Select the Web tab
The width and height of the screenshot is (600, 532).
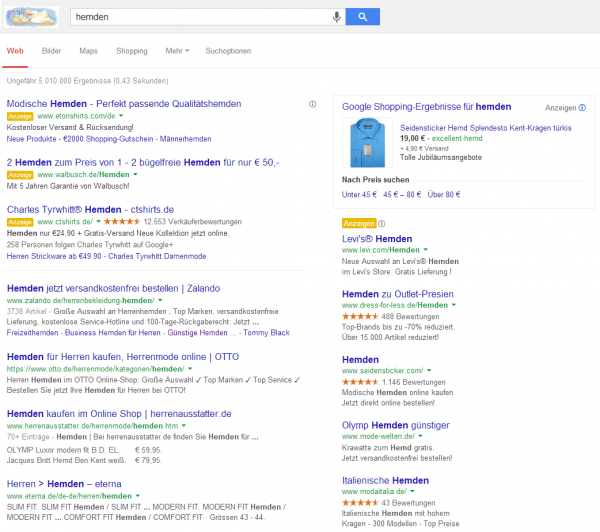15,51
